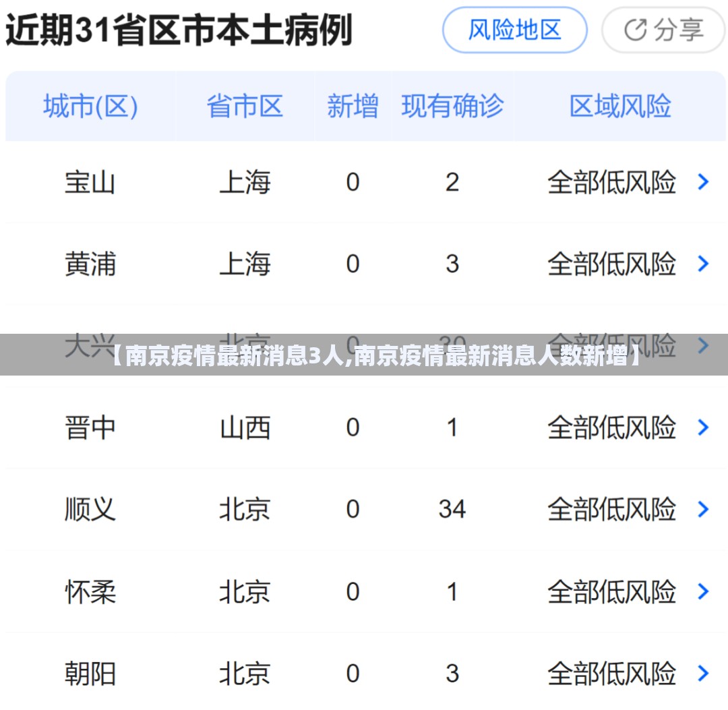728x710 pixels.
Task: Click 上海 in the 黄浦 row
Action: point(245,264)
